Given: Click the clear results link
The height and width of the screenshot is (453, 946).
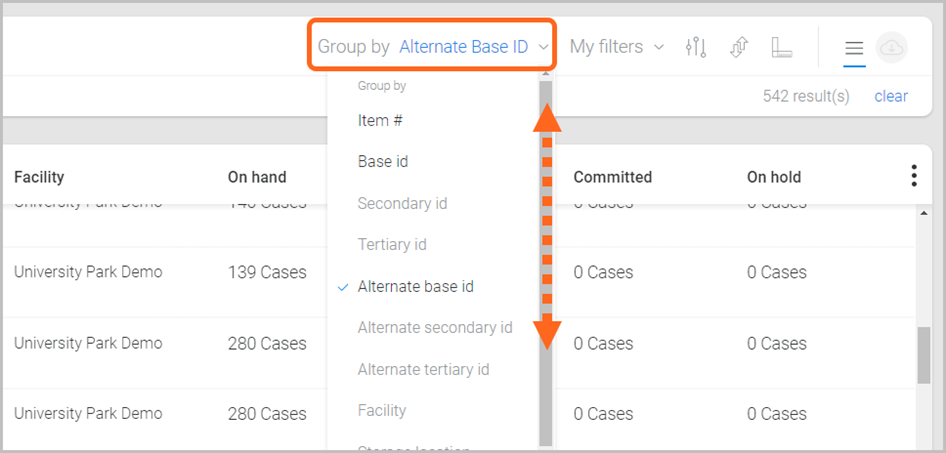Looking at the screenshot, I should pos(890,96).
